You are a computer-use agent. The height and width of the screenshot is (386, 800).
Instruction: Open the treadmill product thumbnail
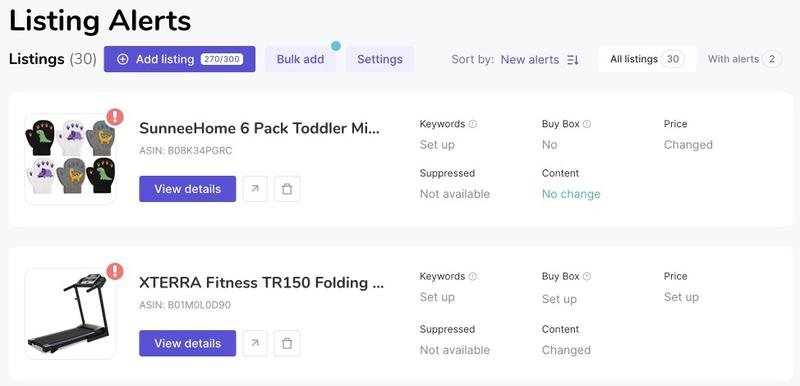coord(70,313)
